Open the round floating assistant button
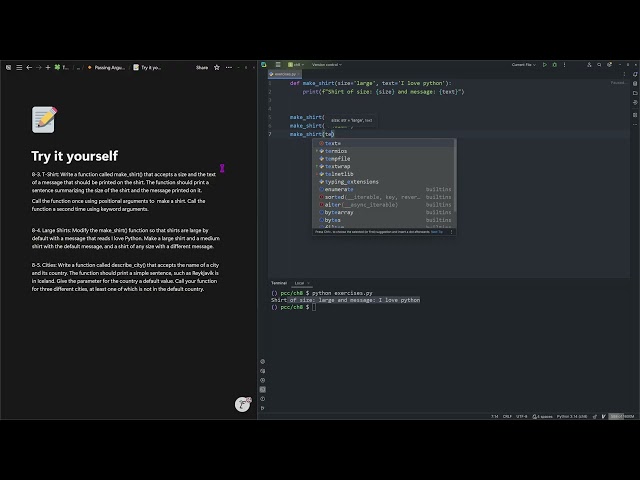The image size is (640, 480). tap(242, 404)
